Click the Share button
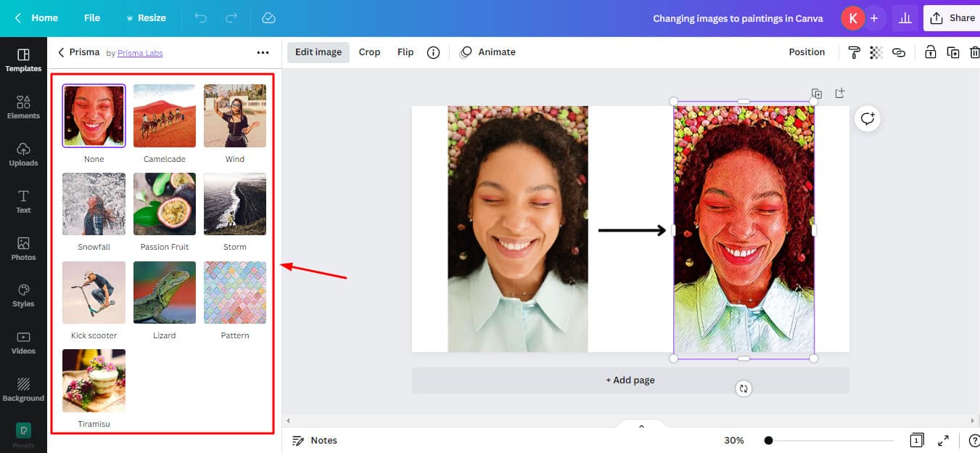Screen dimensions: 980x453 [x=952, y=18]
